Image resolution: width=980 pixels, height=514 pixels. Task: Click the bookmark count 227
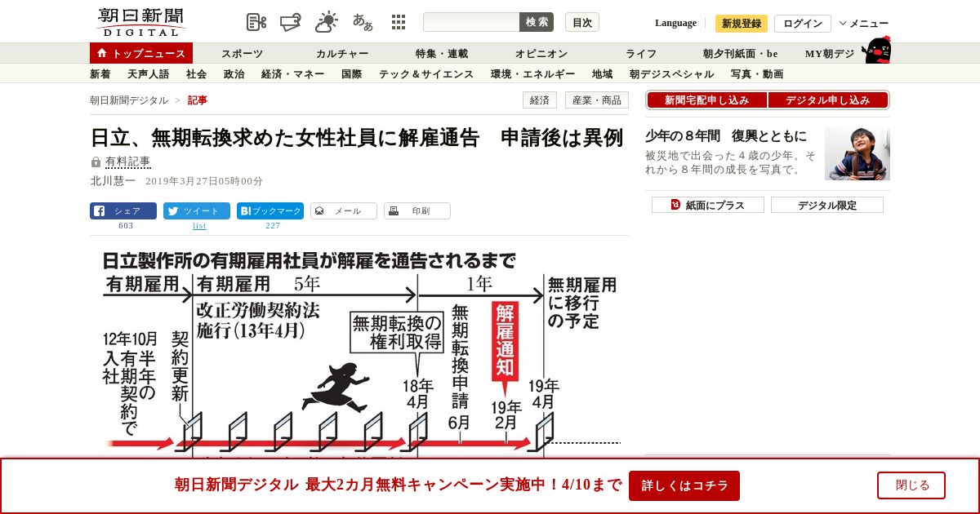pos(273,226)
